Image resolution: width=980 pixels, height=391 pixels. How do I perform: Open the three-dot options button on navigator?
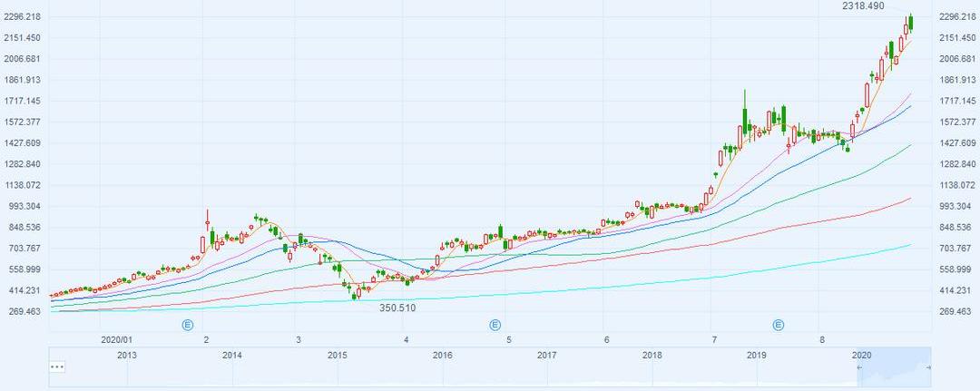(x=57, y=367)
